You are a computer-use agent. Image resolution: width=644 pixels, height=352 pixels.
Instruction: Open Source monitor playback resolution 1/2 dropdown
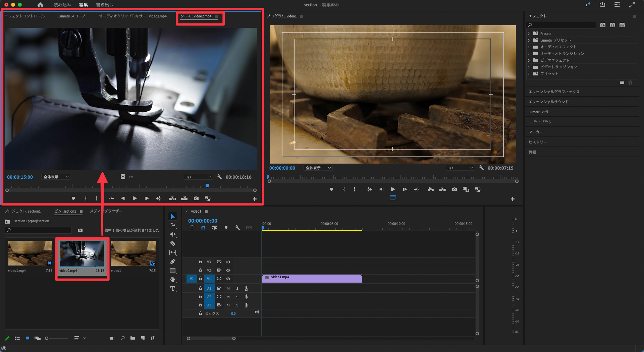tap(199, 177)
